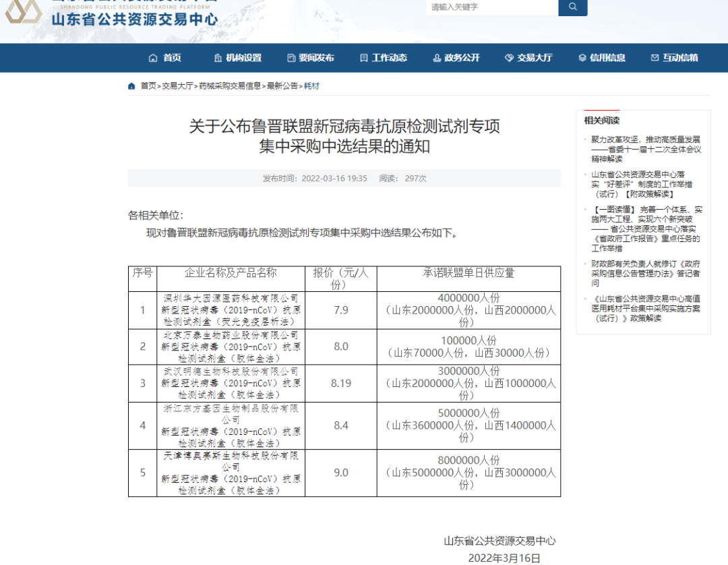Screen dimensions: 728x565
Task: Click the 相关阅读 sidebar heading
Action: point(602,121)
